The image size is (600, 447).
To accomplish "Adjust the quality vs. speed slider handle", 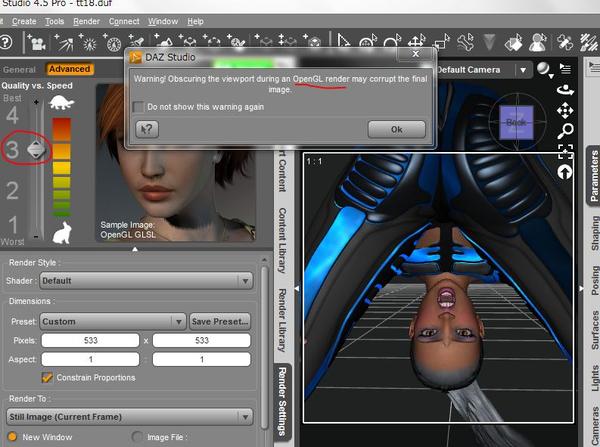I will (36, 150).
